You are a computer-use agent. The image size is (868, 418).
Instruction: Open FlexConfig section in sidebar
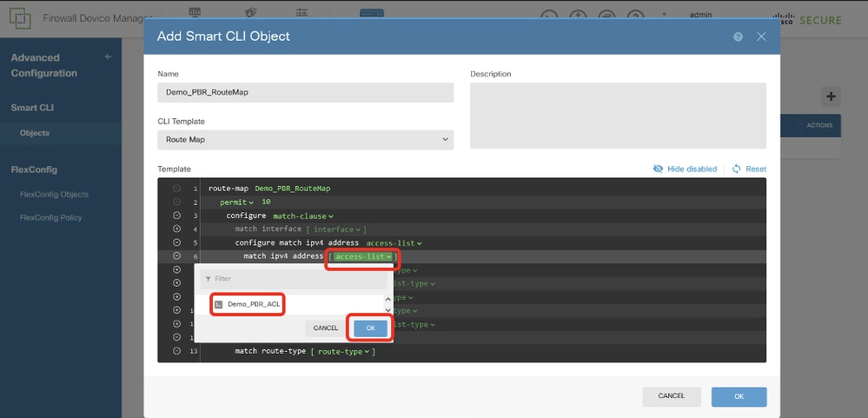[34, 169]
